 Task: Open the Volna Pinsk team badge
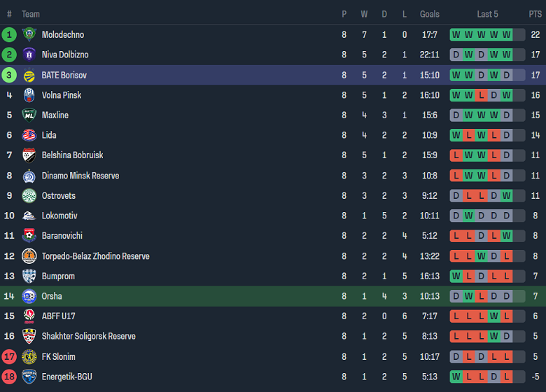(x=29, y=95)
